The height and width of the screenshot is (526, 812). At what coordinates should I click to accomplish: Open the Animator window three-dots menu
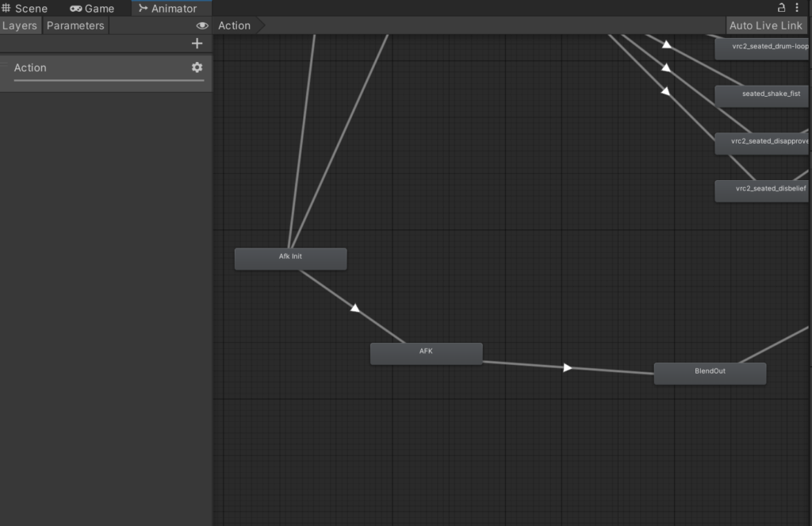coord(797,8)
